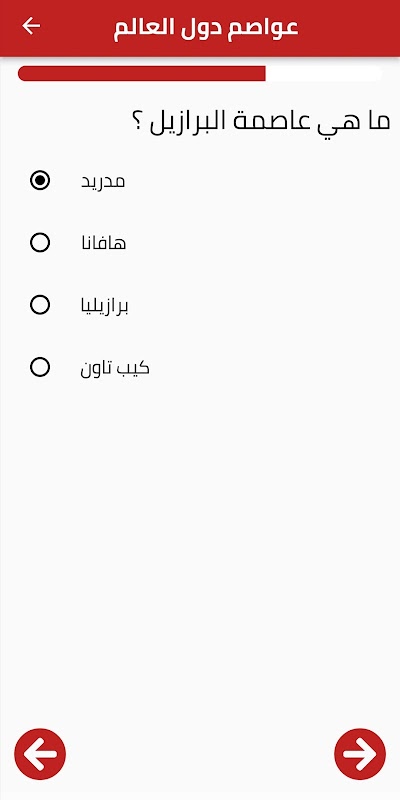Return with the white left arrow in red circle
Image resolution: width=400 pixels, height=800 pixels.
(x=40, y=754)
